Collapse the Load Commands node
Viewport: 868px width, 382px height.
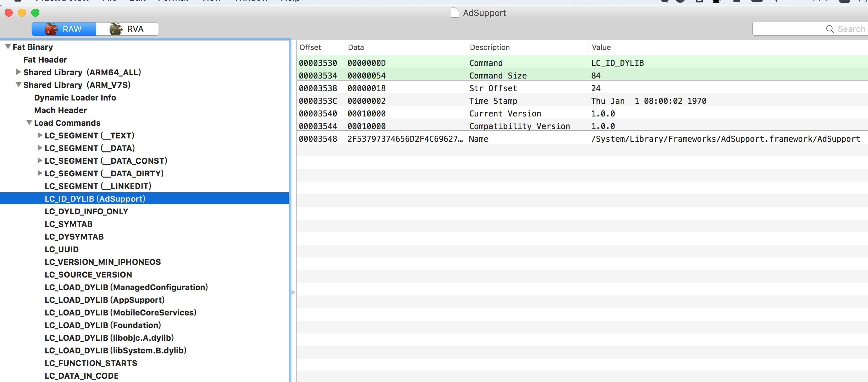click(29, 123)
